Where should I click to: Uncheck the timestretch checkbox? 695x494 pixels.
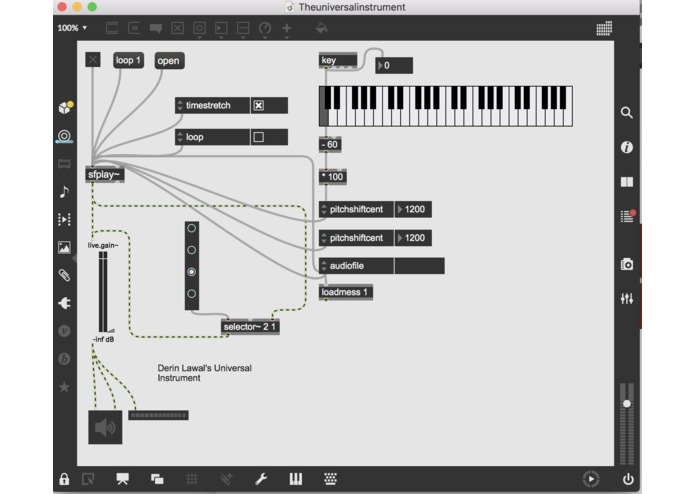coord(258,105)
